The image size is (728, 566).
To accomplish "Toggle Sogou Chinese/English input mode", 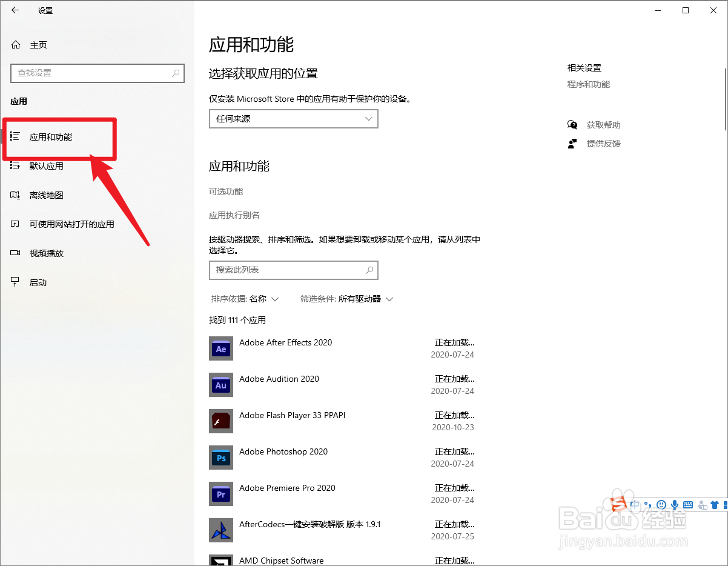I will pos(635,504).
